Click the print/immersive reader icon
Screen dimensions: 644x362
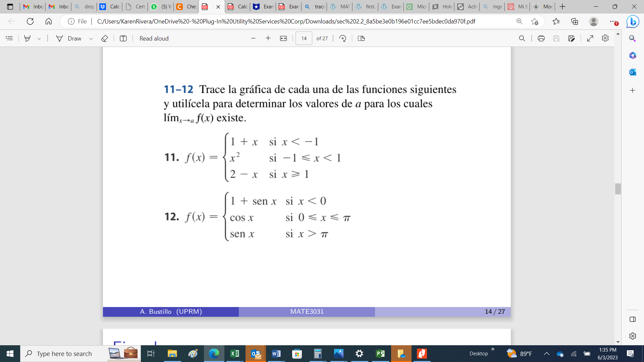540,39
